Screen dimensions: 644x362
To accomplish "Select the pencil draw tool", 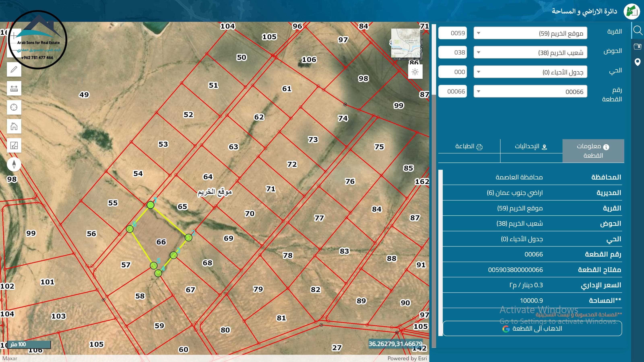I will (14, 69).
